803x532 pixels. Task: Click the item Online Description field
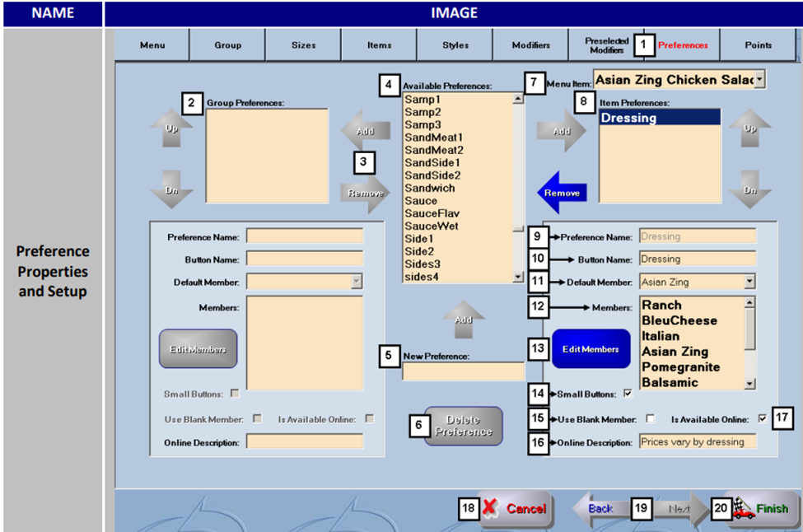coord(698,441)
